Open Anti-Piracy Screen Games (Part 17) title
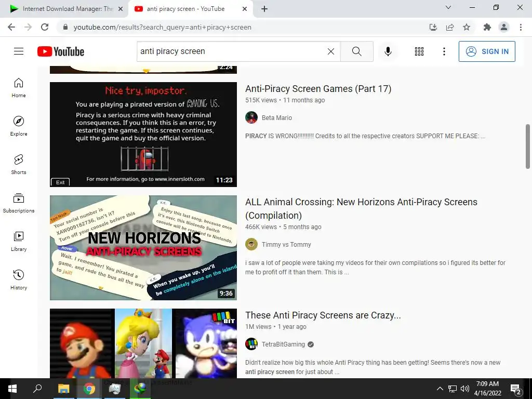Screen dimensions: 532x399 [x=318, y=88]
